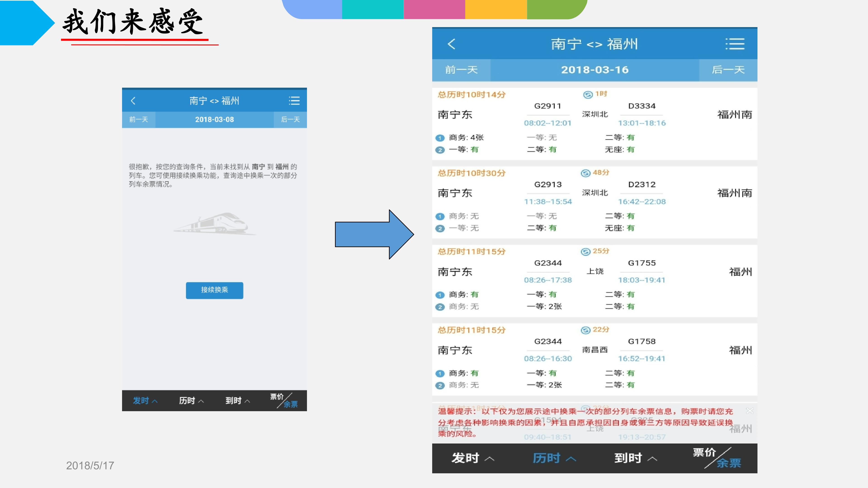Select the date 2018-03-08 header
Screen dimensions: 868x488
214,120
